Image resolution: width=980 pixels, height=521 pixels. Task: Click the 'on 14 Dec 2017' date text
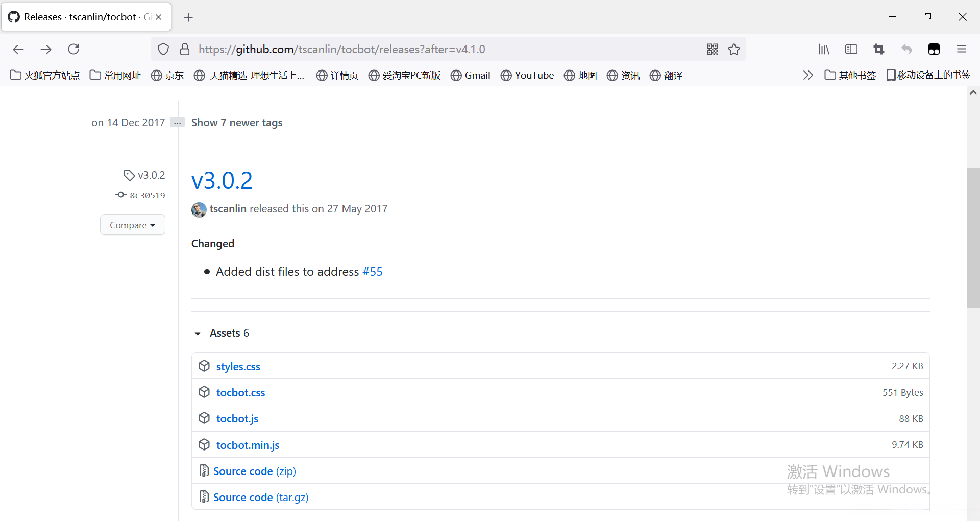coord(128,123)
